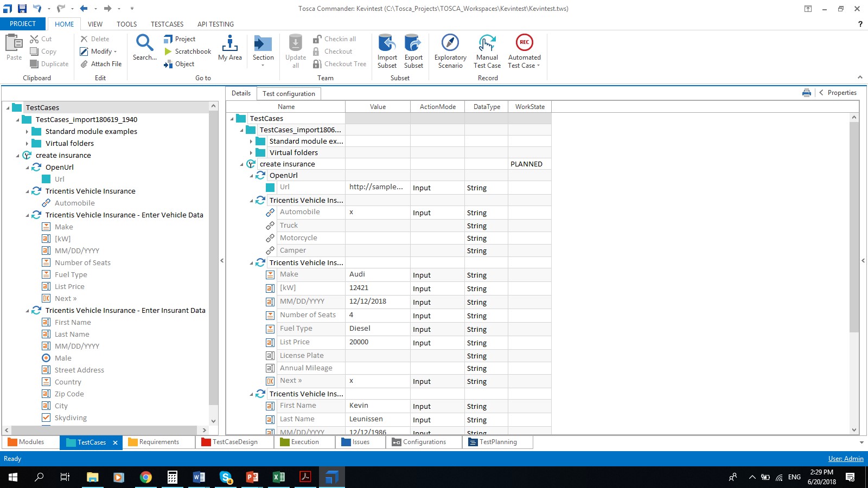Open the Modify dropdown menu
Screen dimensions: 868x488
pyautogui.click(x=103, y=52)
